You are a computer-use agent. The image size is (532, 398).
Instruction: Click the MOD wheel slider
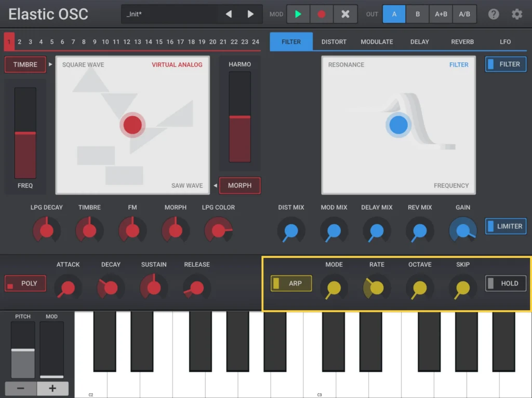51,350
